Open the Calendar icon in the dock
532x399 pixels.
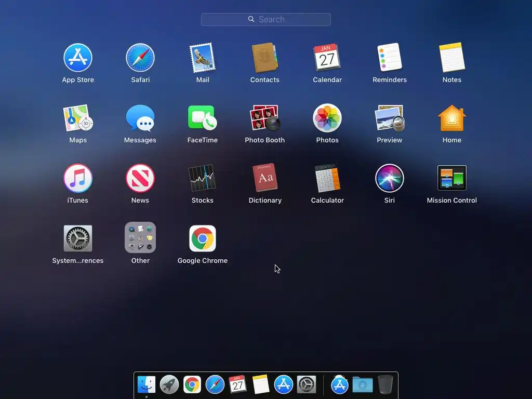[x=237, y=385]
